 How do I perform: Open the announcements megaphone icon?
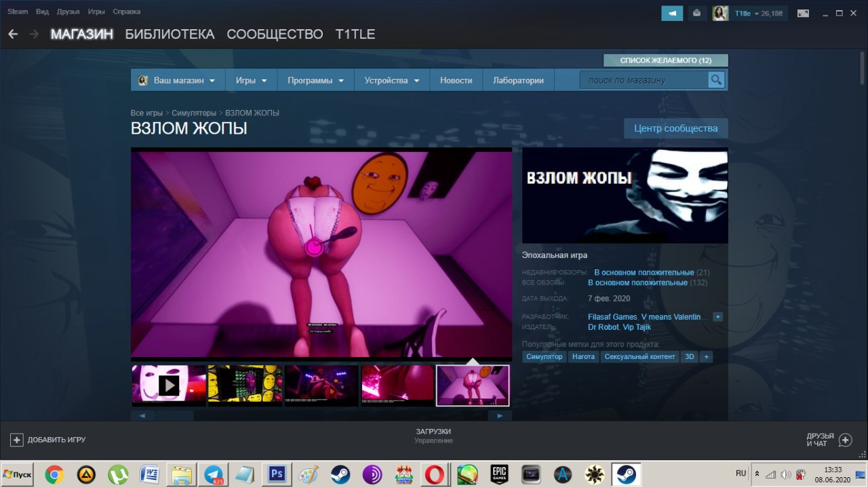tap(672, 13)
